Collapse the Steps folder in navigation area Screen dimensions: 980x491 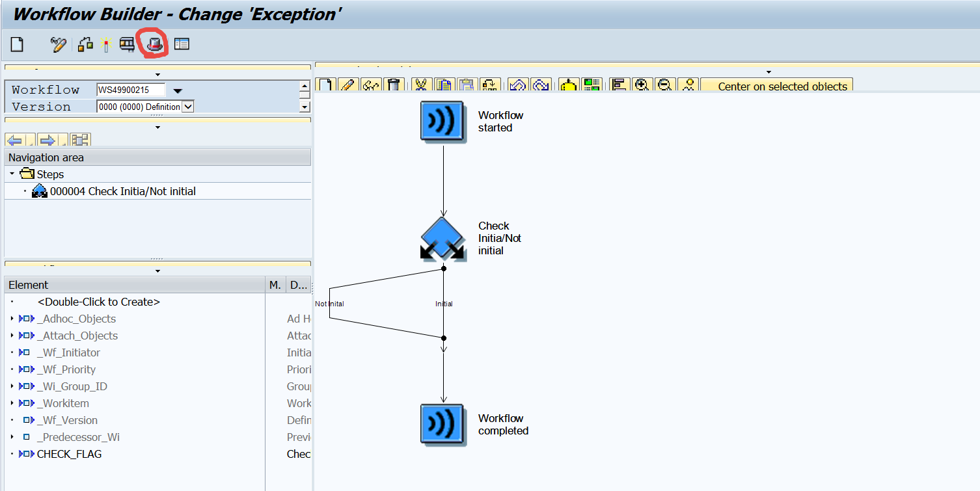tap(11, 174)
